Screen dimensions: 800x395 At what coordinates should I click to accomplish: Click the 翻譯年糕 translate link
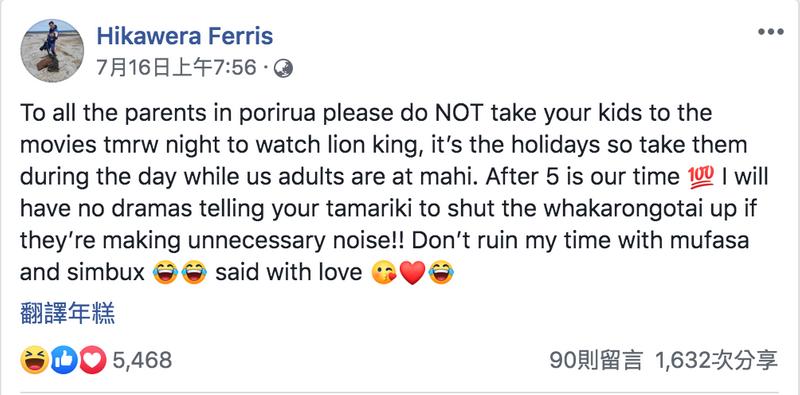(67, 313)
